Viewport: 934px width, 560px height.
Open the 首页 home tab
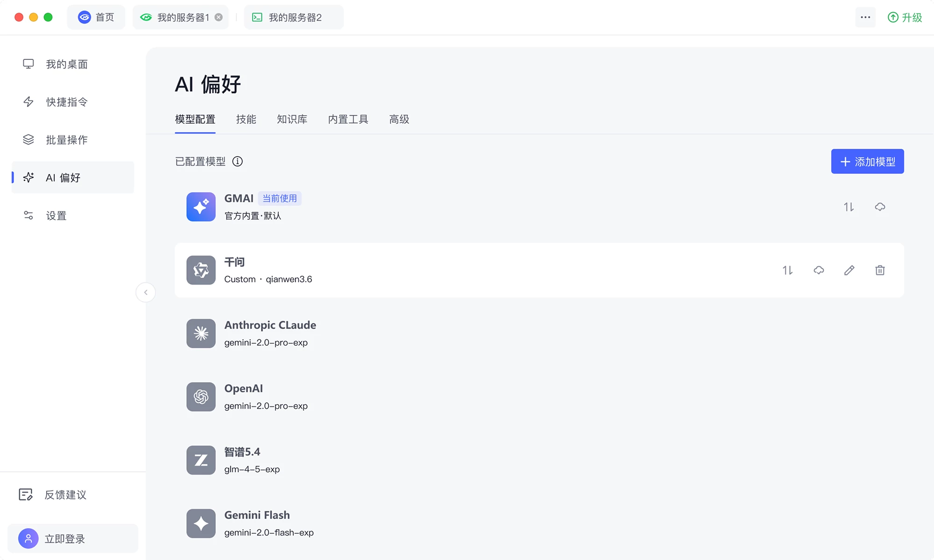coord(96,17)
